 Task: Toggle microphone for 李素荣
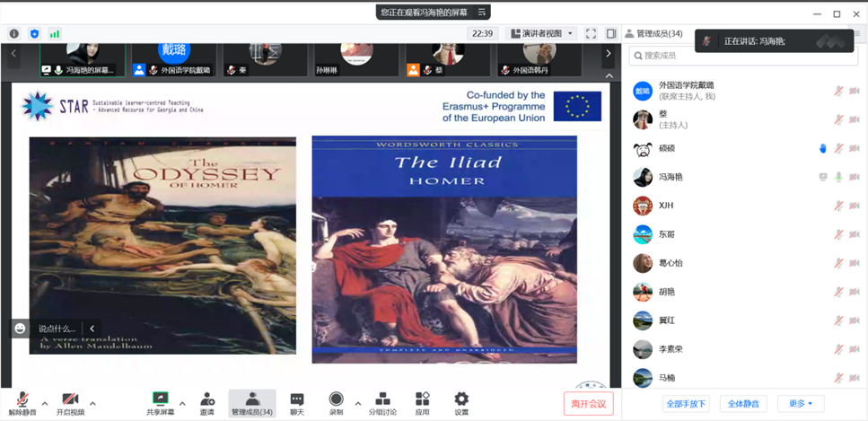(838, 349)
